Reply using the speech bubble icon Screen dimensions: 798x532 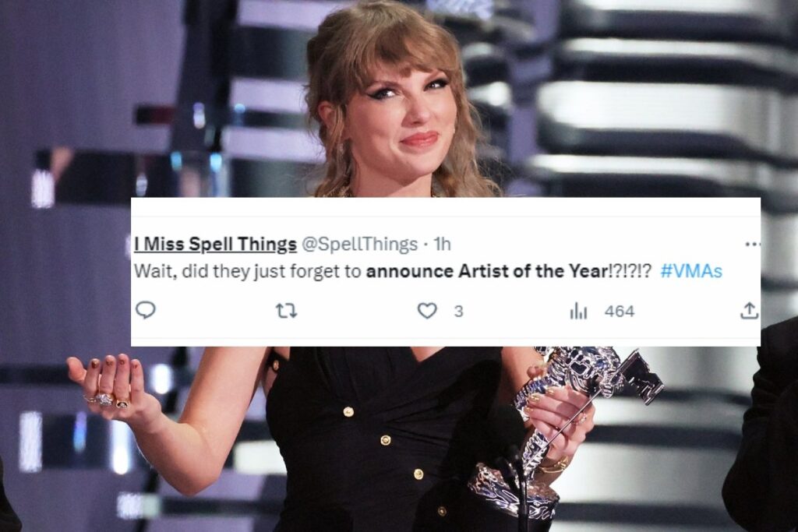tap(147, 310)
